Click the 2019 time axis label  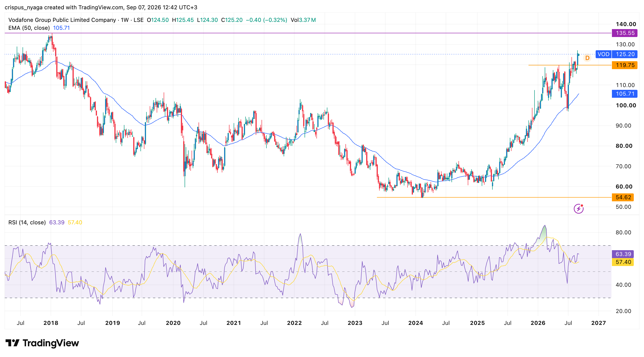click(113, 323)
